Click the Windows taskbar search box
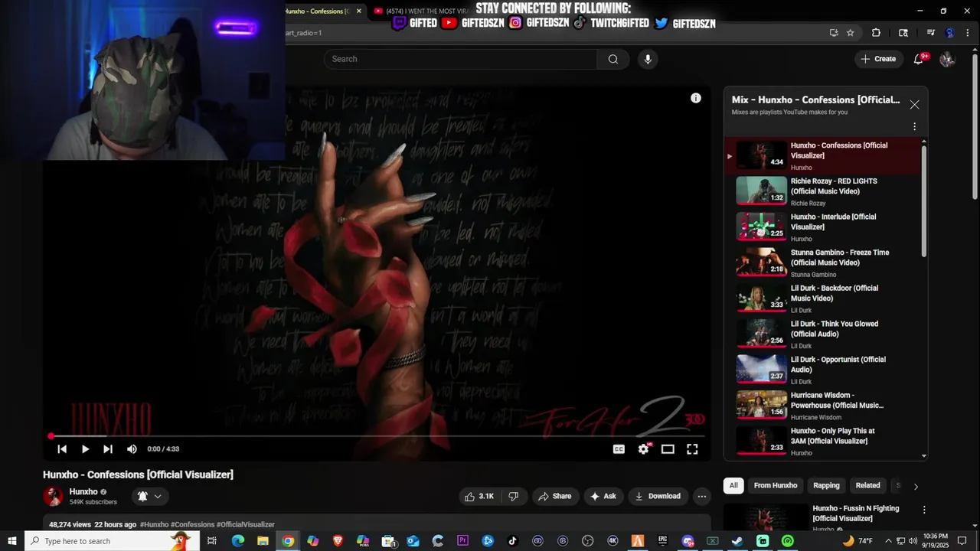This screenshot has height=551, width=980. [x=112, y=541]
